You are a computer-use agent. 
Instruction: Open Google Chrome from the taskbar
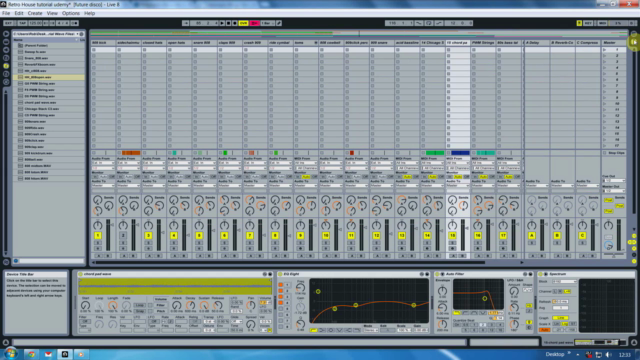click(x=31, y=354)
